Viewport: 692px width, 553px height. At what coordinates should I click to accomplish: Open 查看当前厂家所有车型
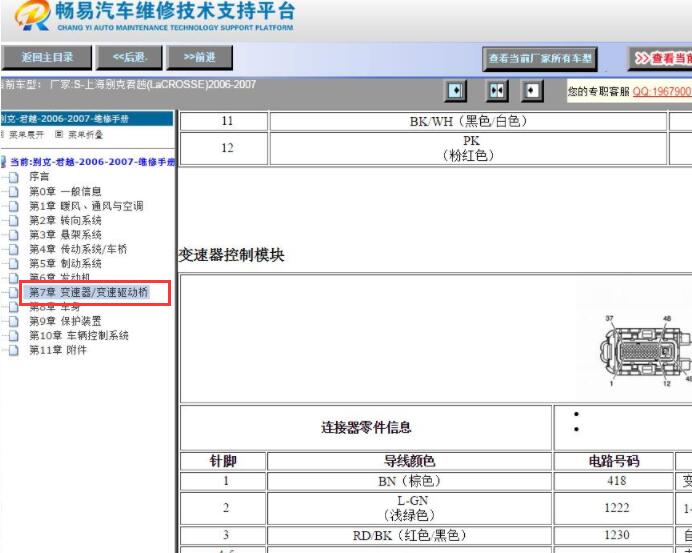[x=540, y=59]
